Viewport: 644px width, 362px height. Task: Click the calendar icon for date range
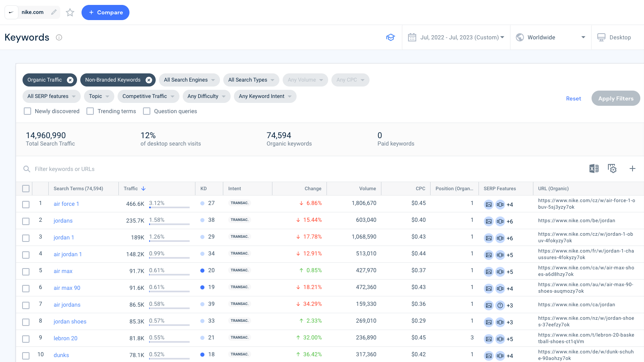pos(412,37)
